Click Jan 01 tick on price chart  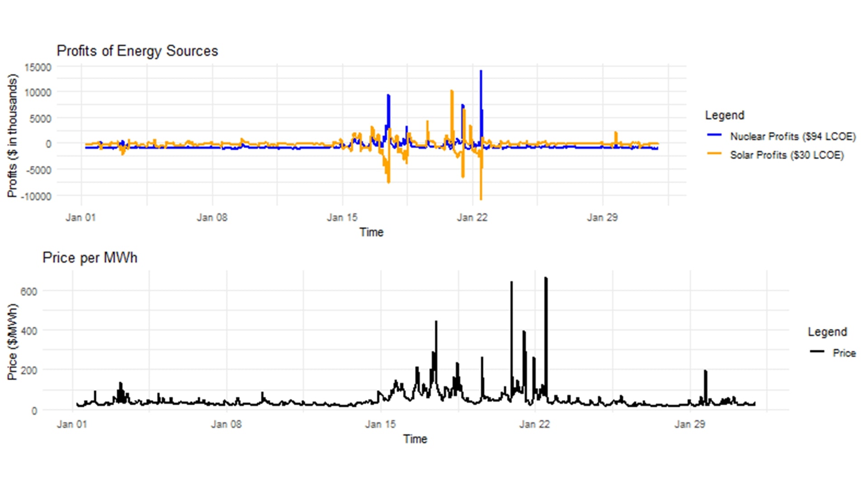[72, 424]
